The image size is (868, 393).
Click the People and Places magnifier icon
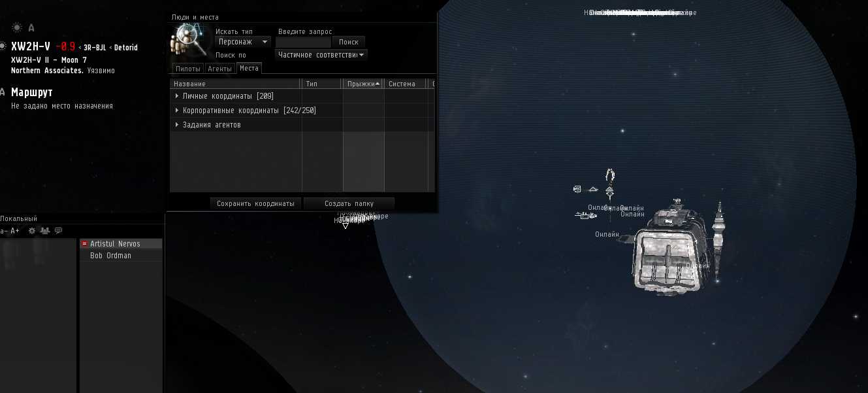click(x=190, y=41)
